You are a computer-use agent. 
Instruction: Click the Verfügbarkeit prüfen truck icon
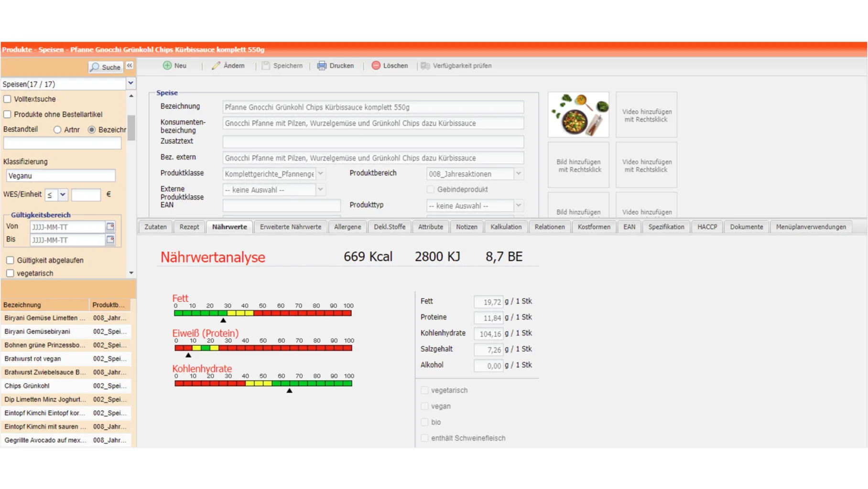(425, 65)
